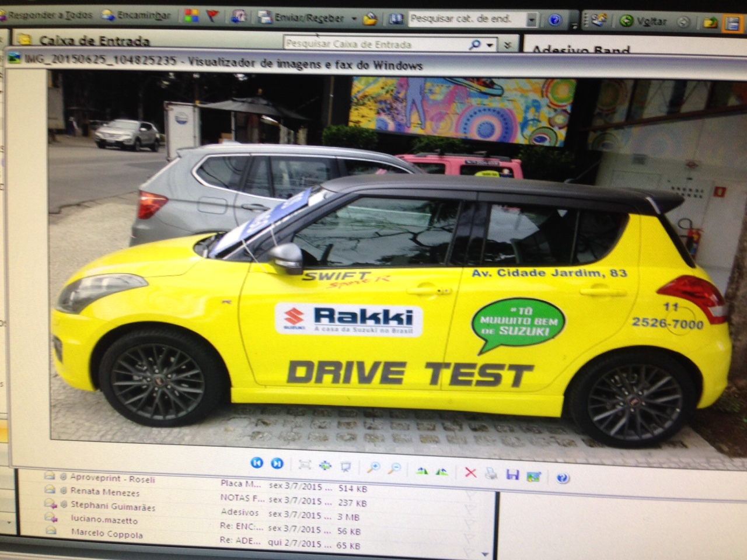Click Outlook's Enviar/Receber button
Image resolution: width=747 pixels, height=560 pixels.
point(301,17)
